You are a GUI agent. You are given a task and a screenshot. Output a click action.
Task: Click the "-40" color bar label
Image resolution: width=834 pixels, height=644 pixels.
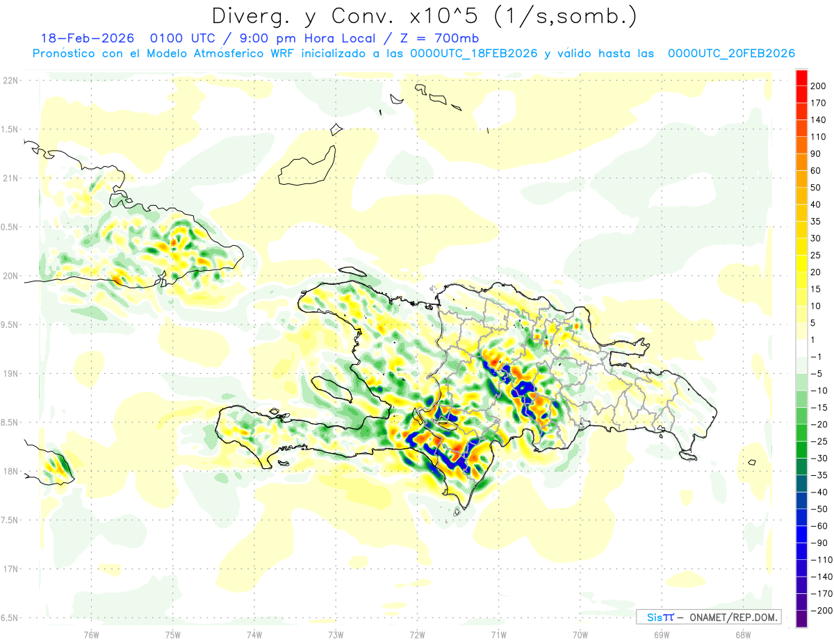(821, 492)
